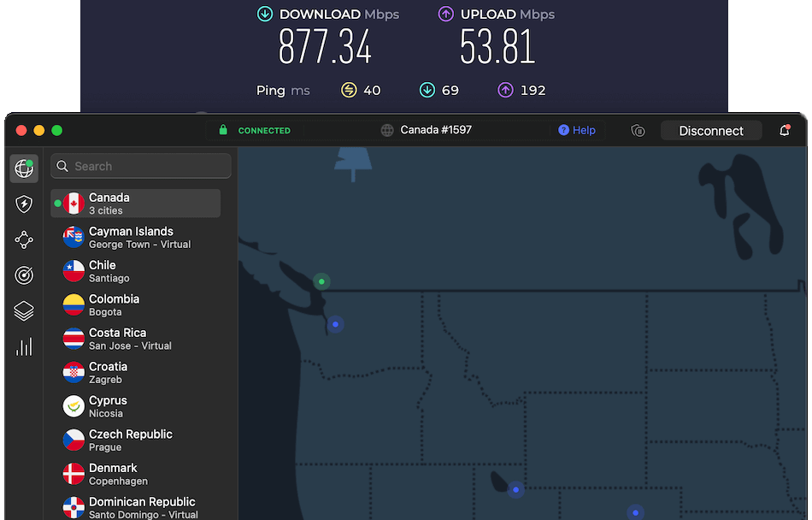Click the Canada flag icon
Viewport: 812px width, 520px height.
pyautogui.click(x=74, y=204)
